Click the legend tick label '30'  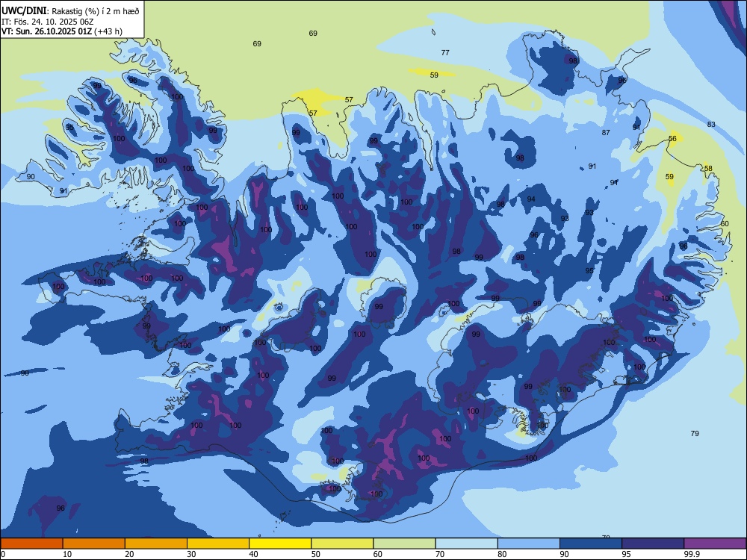coord(191,554)
